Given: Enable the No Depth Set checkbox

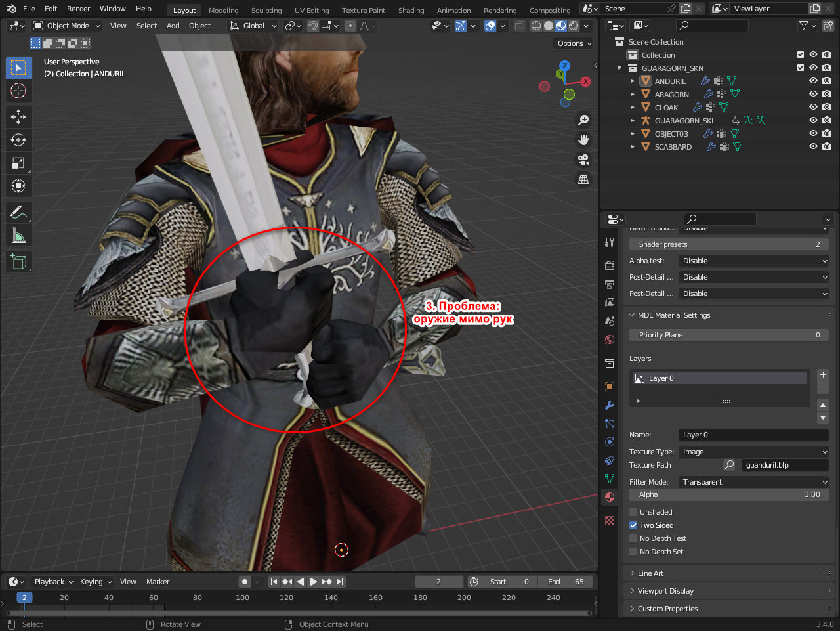Looking at the screenshot, I should 633,552.
